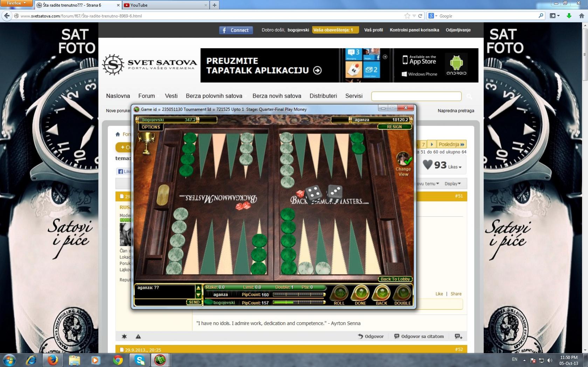Click the gold trophy icon on board
The image size is (588, 367).
click(146, 142)
